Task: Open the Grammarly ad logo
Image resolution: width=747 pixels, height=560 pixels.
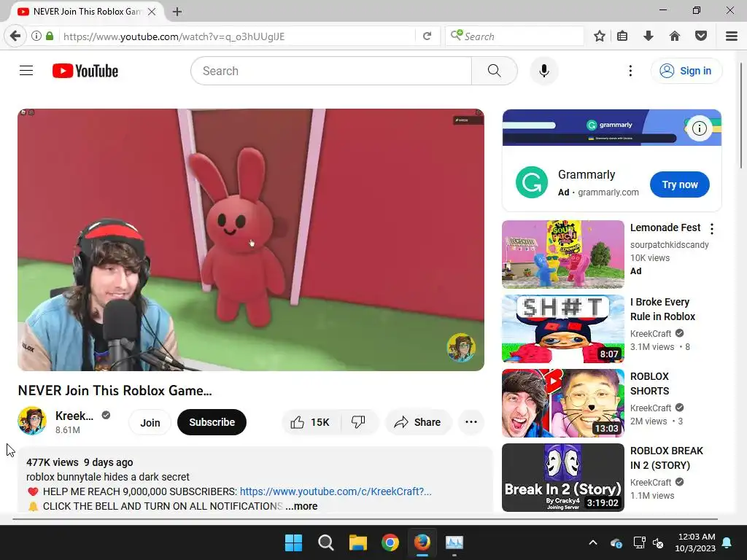Action: [531, 182]
